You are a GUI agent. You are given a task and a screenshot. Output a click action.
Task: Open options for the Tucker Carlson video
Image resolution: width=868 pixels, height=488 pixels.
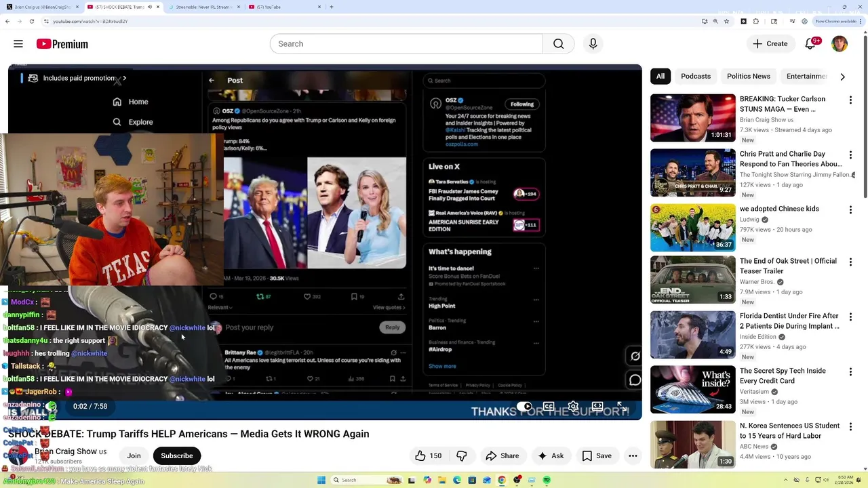(x=850, y=100)
